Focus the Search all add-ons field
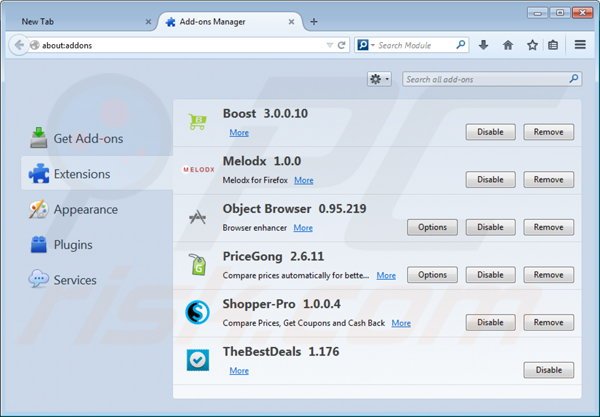The image size is (600, 417). 492,79
